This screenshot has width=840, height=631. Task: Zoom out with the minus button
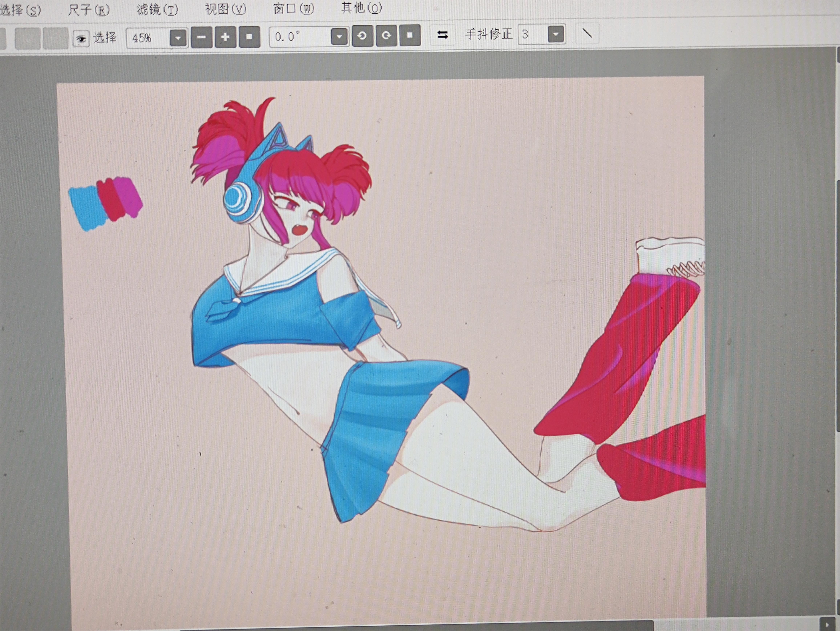[x=202, y=37]
